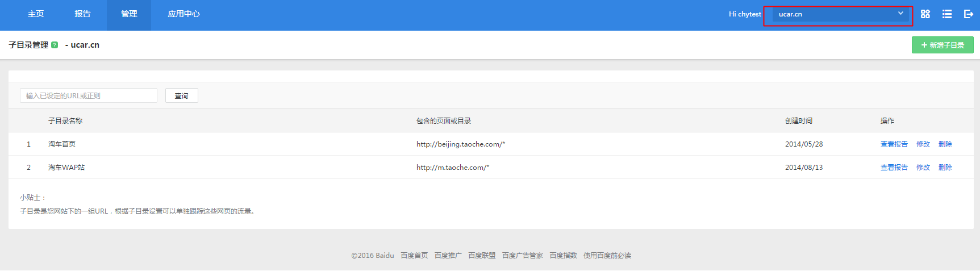Edit the 淘车首页 subdirectory entry
The width and height of the screenshot is (980, 271).
(923, 144)
